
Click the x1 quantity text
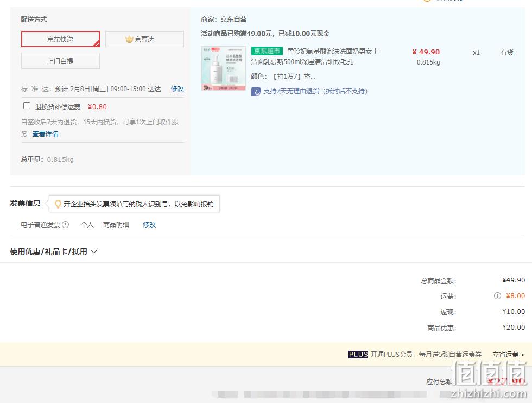click(x=477, y=53)
